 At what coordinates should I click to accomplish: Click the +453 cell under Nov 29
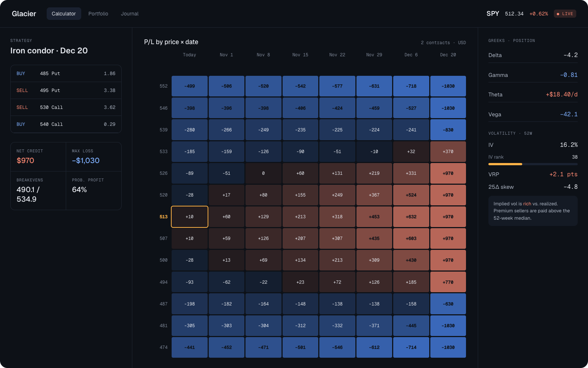click(x=374, y=217)
